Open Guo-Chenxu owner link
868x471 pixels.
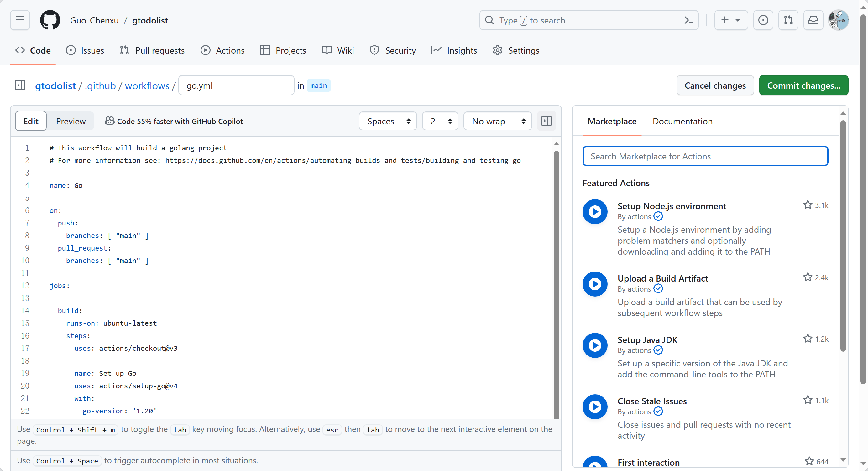pyautogui.click(x=94, y=20)
